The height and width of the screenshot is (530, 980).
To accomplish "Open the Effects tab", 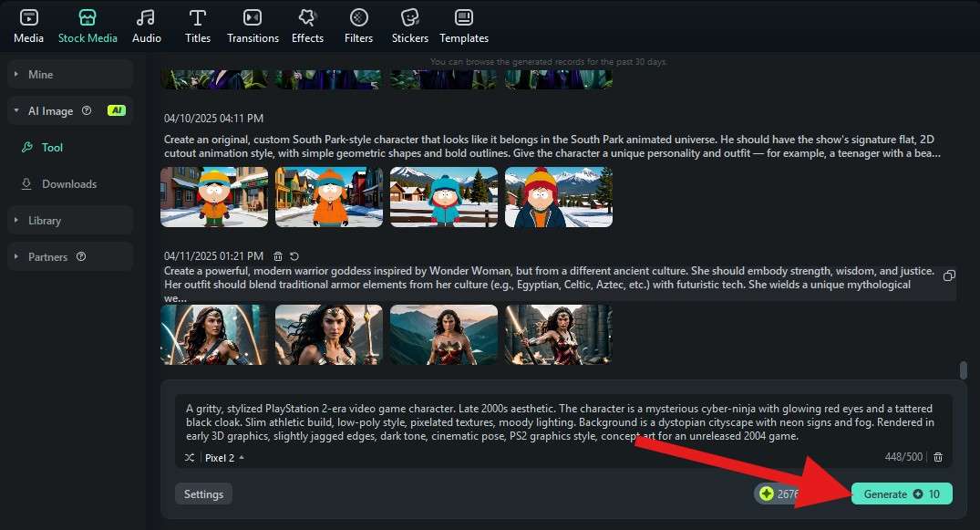I will (x=307, y=26).
